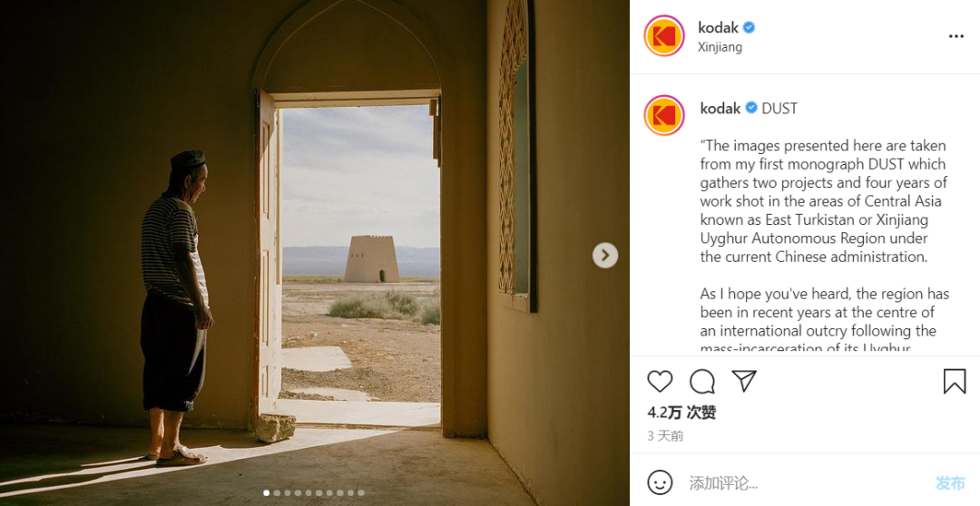This screenshot has width=980, height=506.
Task: Jump to the last carousel dot
Action: tap(361, 493)
